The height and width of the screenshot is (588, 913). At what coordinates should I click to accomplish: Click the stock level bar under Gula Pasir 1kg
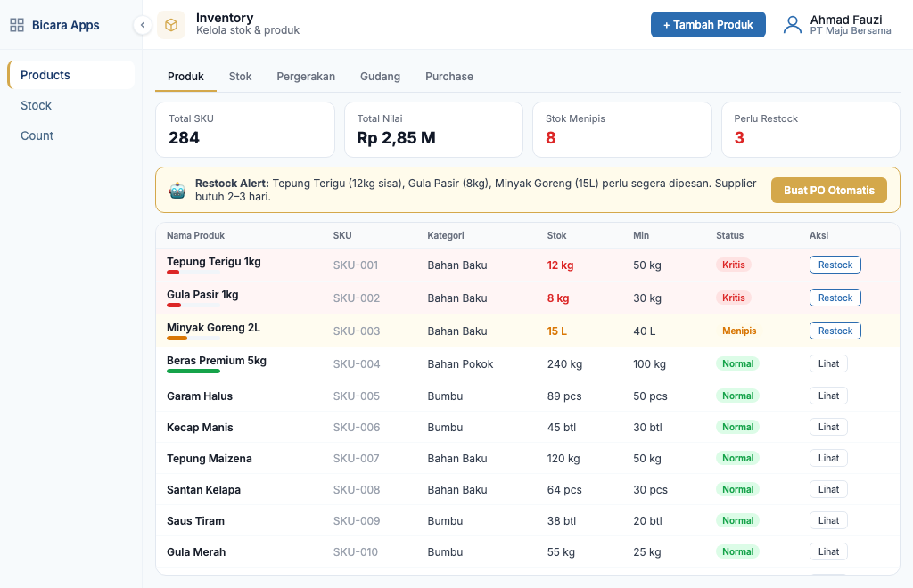point(193,306)
